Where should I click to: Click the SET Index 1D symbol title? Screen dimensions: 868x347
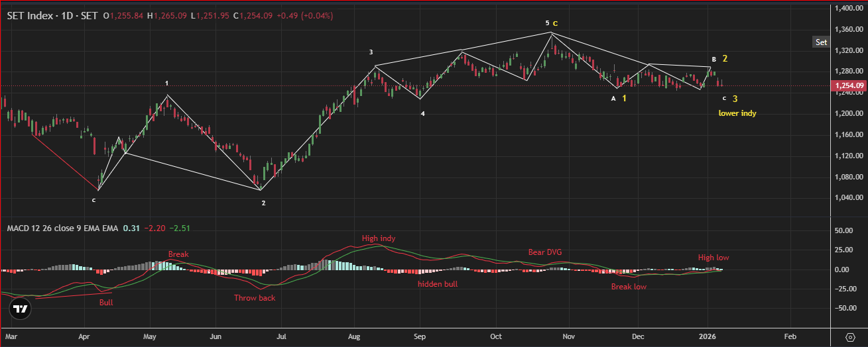52,15
